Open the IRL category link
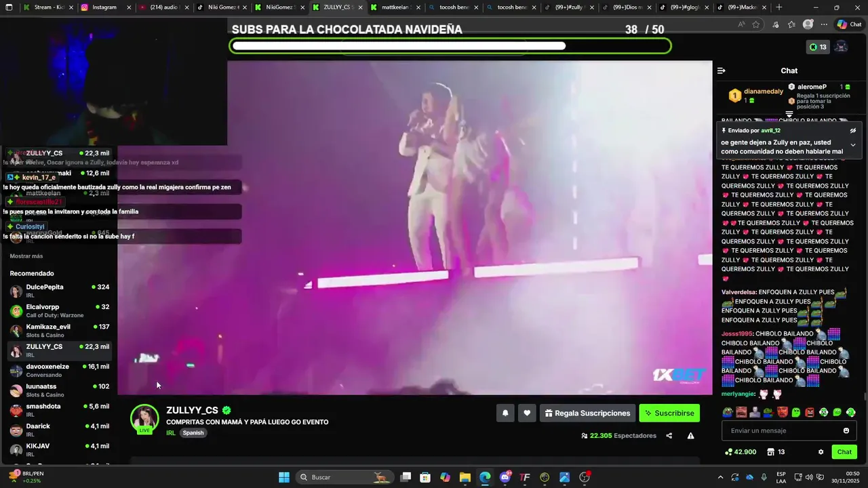This screenshot has width=868, height=488. tap(170, 433)
